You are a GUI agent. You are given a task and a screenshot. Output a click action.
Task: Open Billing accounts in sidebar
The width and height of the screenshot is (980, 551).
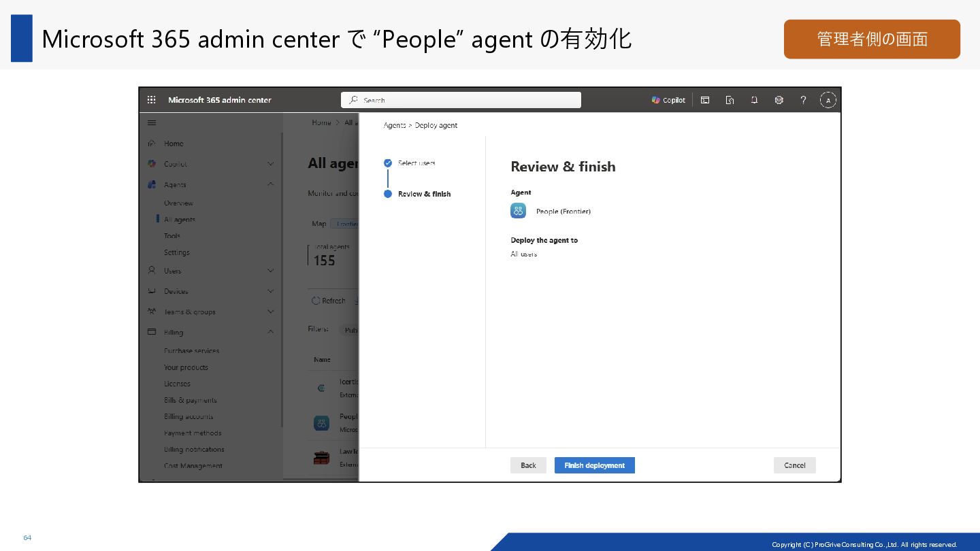[x=189, y=416]
